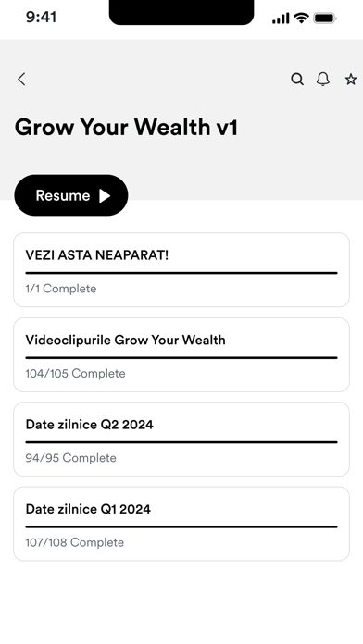This screenshot has width=363, height=644.
Task: Tap the back arrow icon
Action: [x=22, y=79]
